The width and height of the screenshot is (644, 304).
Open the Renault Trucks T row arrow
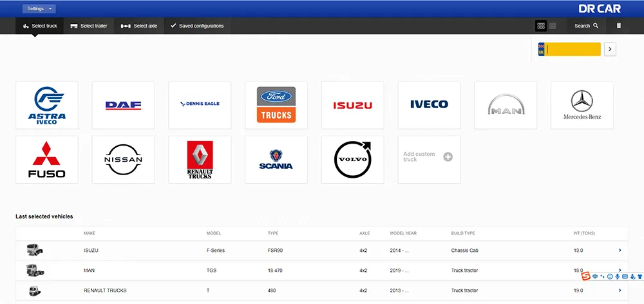(620, 290)
